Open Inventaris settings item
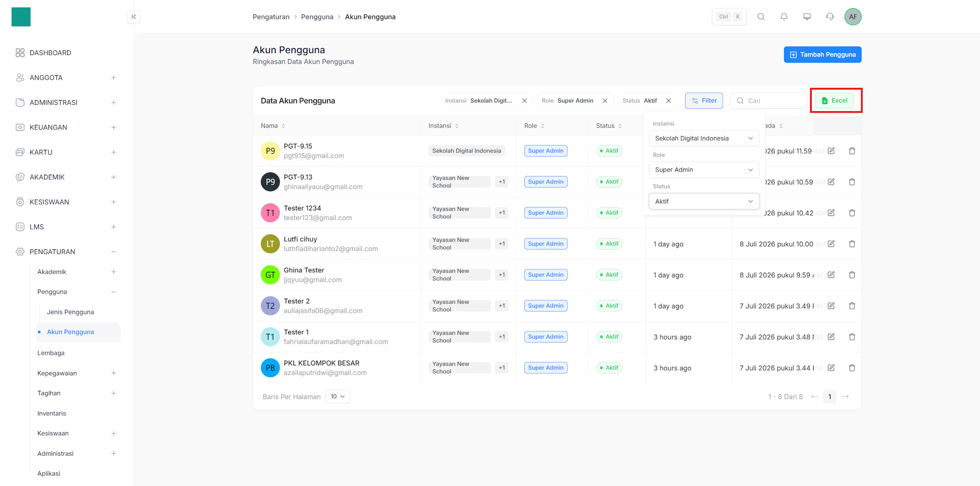The height and width of the screenshot is (486, 980). (51, 413)
